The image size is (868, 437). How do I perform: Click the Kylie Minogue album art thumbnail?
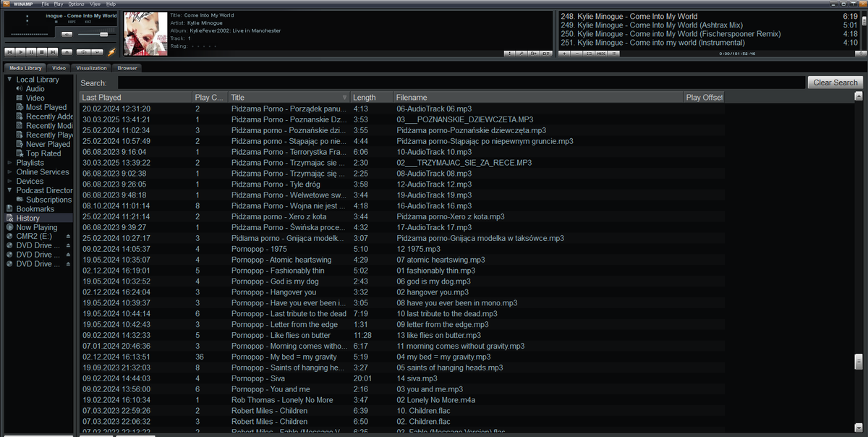pos(145,33)
